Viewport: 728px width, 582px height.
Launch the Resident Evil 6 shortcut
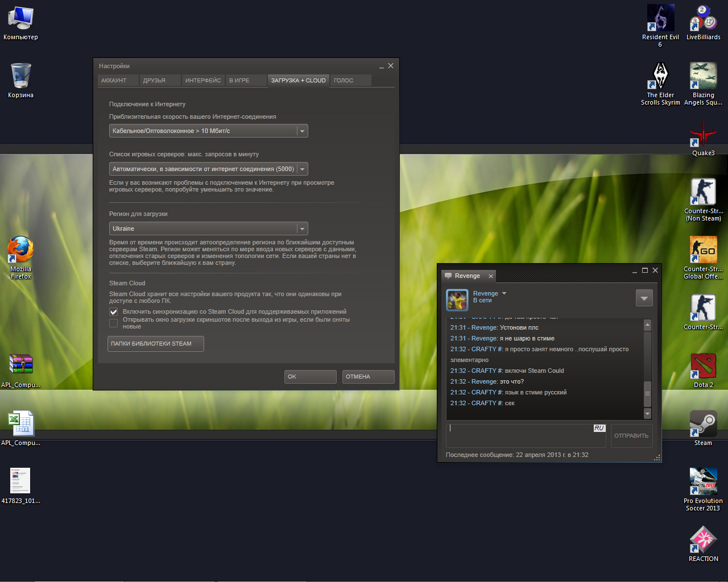660,26
